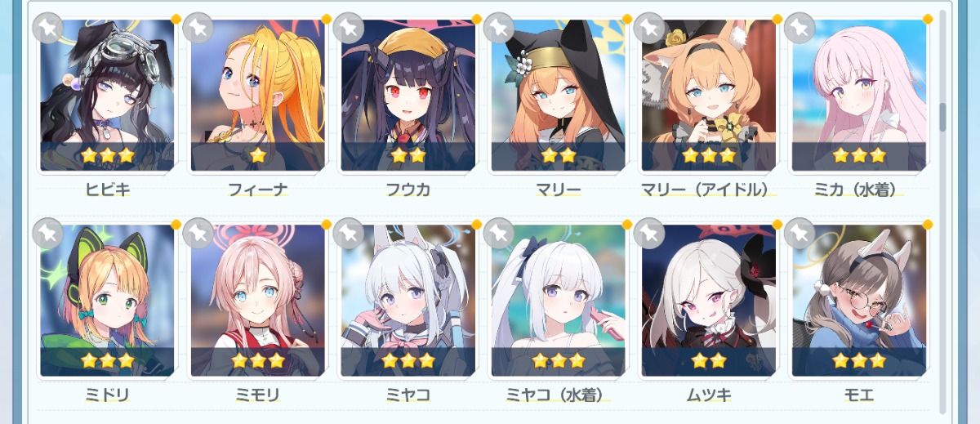This screenshot has height=424, width=980.
Task: Click the pin icon on ミドリ's card
Action: pyautogui.click(x=47, y=234)
